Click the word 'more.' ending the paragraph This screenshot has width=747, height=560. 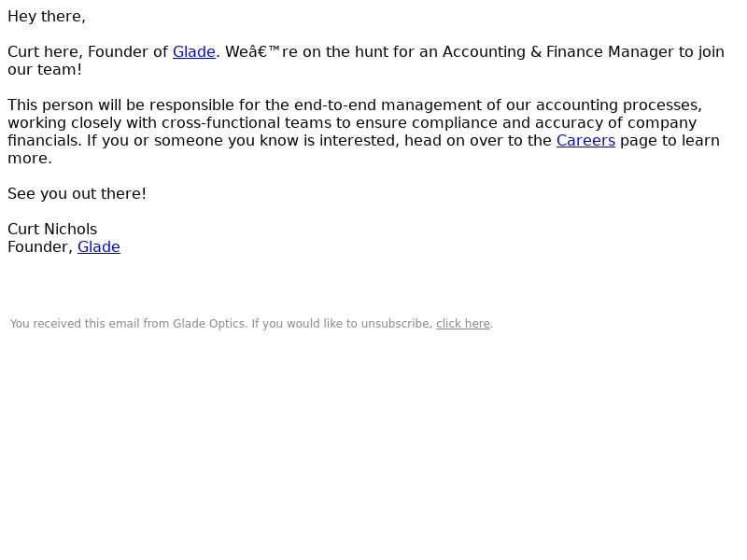click(30, 159)
